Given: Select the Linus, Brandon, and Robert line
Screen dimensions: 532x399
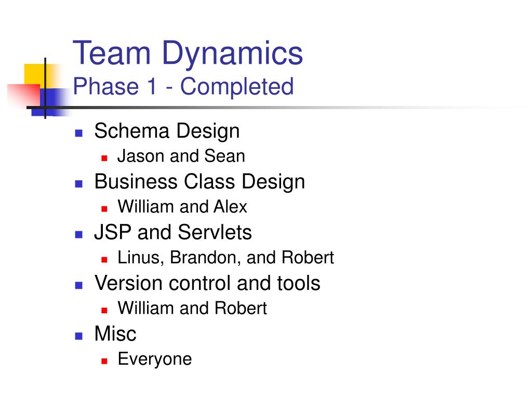Looking at the screenshot, I should (x=225, y=258).
